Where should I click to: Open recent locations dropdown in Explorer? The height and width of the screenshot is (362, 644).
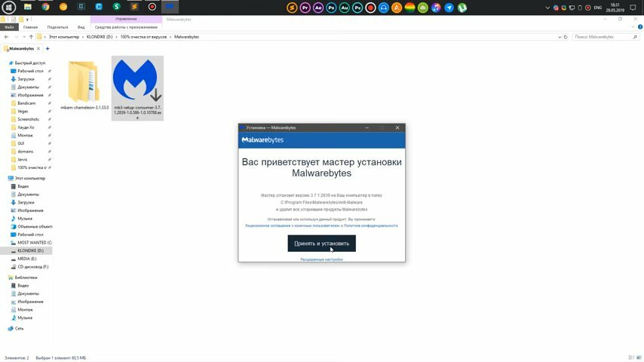point(24,37)
